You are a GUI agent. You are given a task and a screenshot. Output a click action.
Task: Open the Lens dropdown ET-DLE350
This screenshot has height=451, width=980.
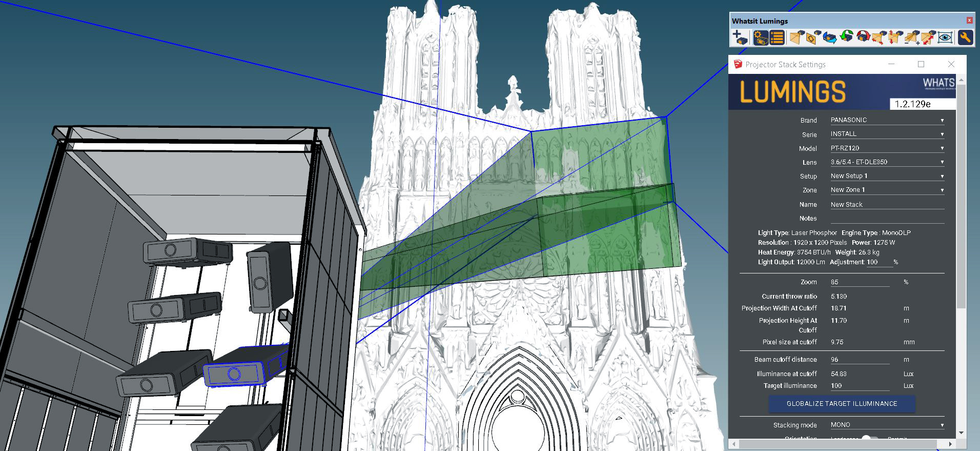coord(887,162)
